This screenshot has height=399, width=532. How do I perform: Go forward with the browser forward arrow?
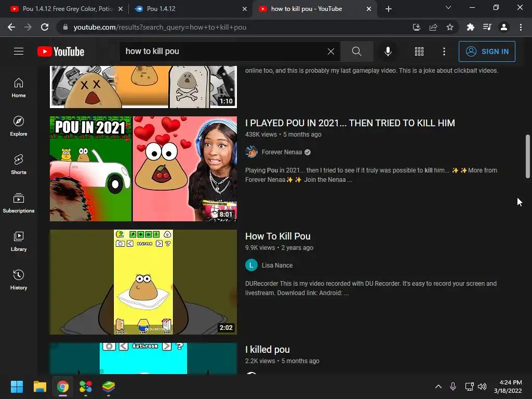28,27
